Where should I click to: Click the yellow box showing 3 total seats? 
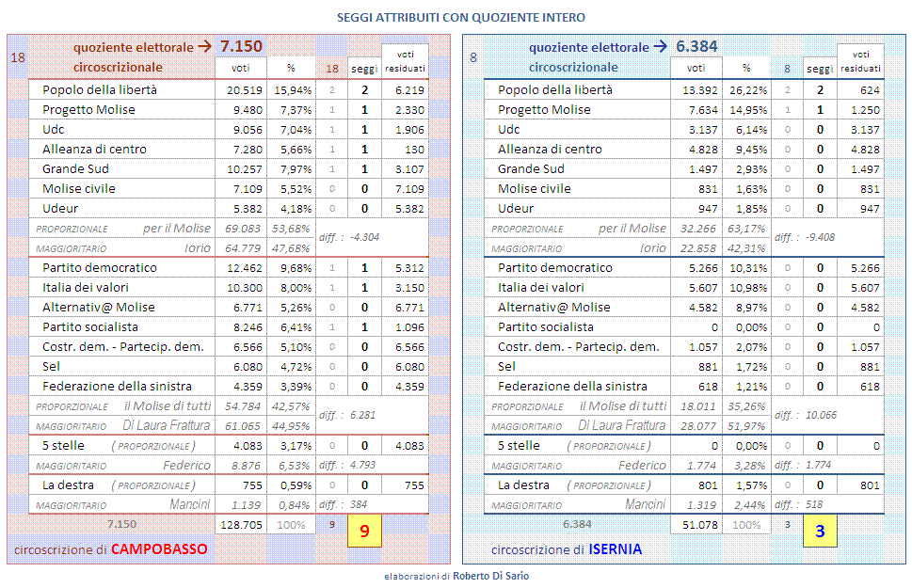click(820, 531)
